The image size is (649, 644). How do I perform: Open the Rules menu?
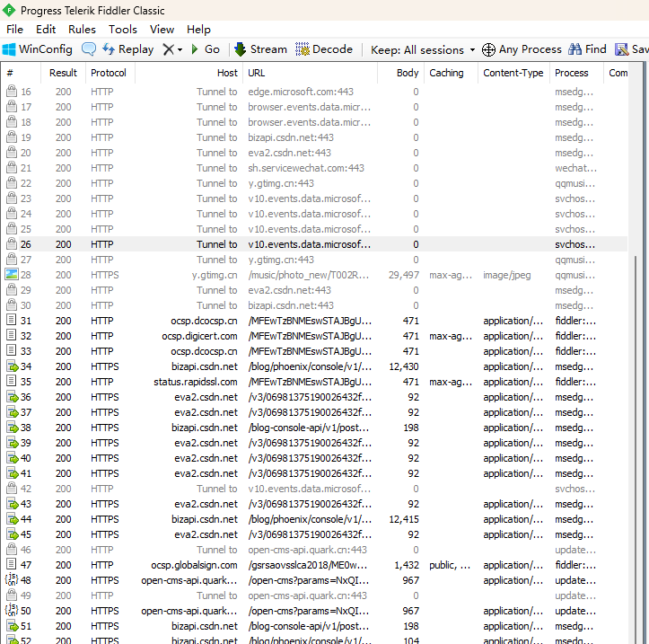pos(82,30)
